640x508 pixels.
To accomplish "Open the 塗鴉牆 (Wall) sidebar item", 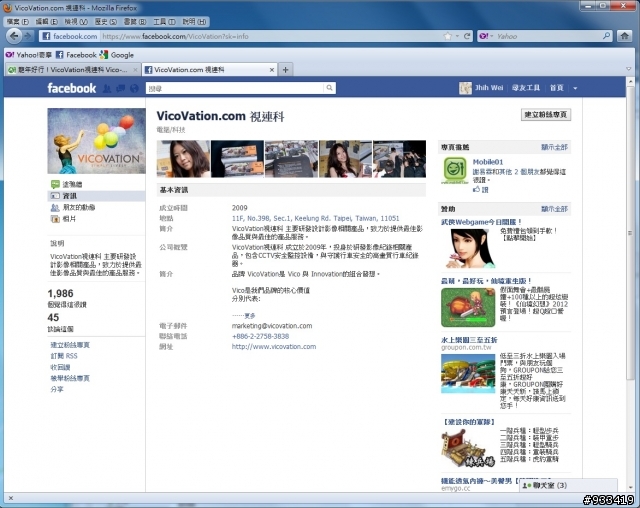I will (x=72, y=184).
